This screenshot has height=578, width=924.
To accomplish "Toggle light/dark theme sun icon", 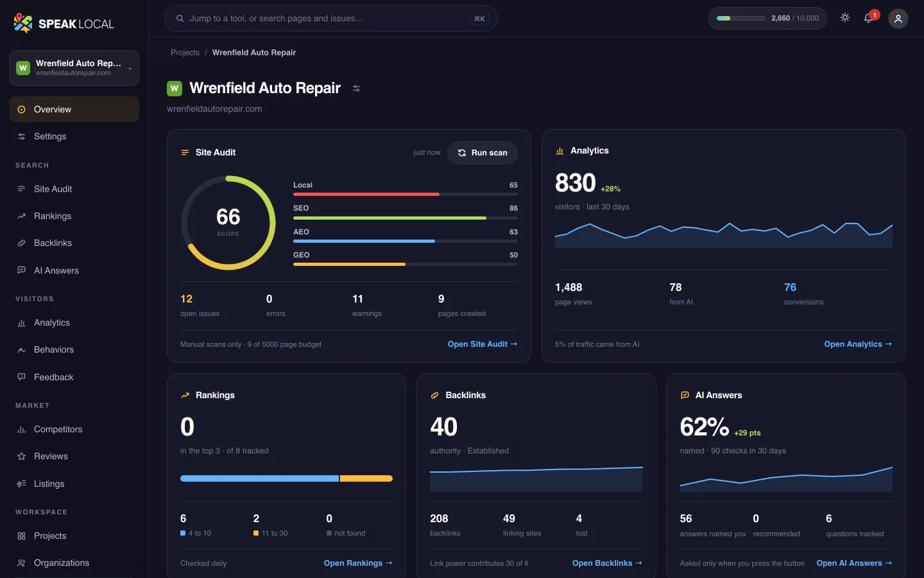I will (x=845, y=18).
